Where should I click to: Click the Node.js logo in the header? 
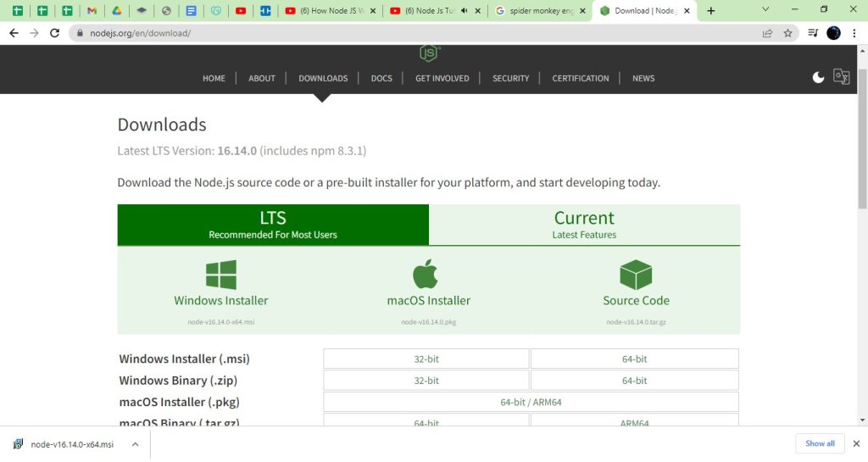[429, 54]
